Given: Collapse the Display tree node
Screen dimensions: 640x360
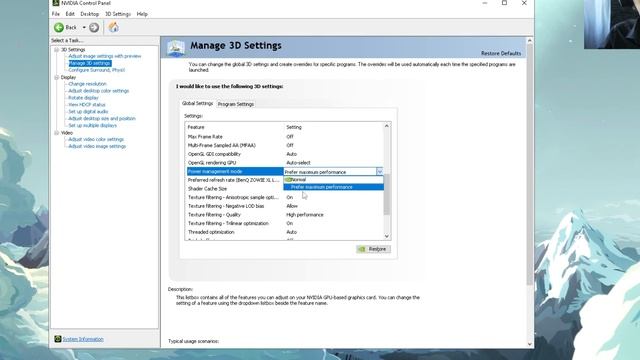Looking at the screenshot, I should [57, 77].
